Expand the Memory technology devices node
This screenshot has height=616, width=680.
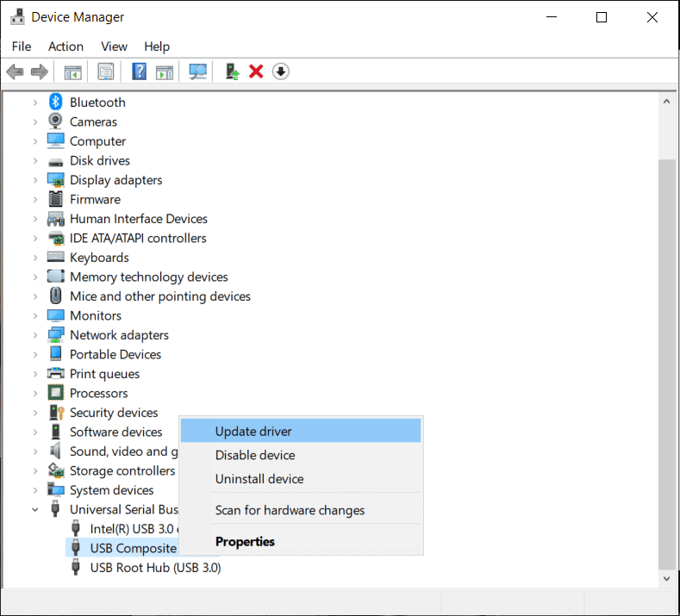click(35, 277)
